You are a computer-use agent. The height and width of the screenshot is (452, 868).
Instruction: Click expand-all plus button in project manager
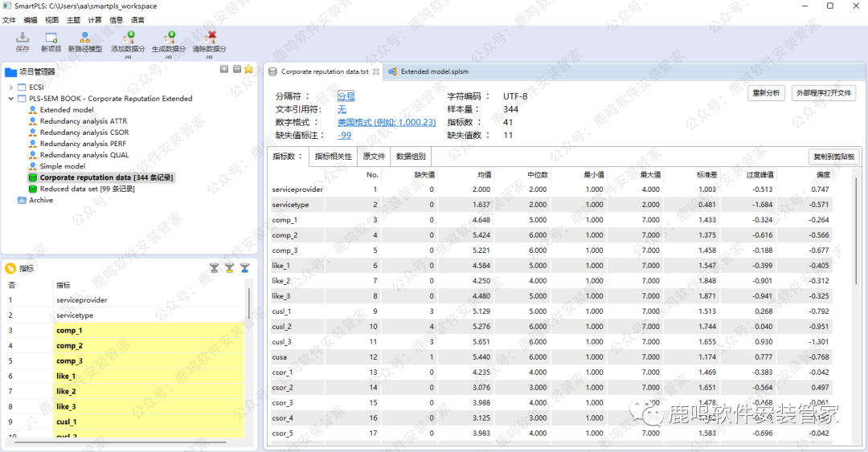[224, 70]
